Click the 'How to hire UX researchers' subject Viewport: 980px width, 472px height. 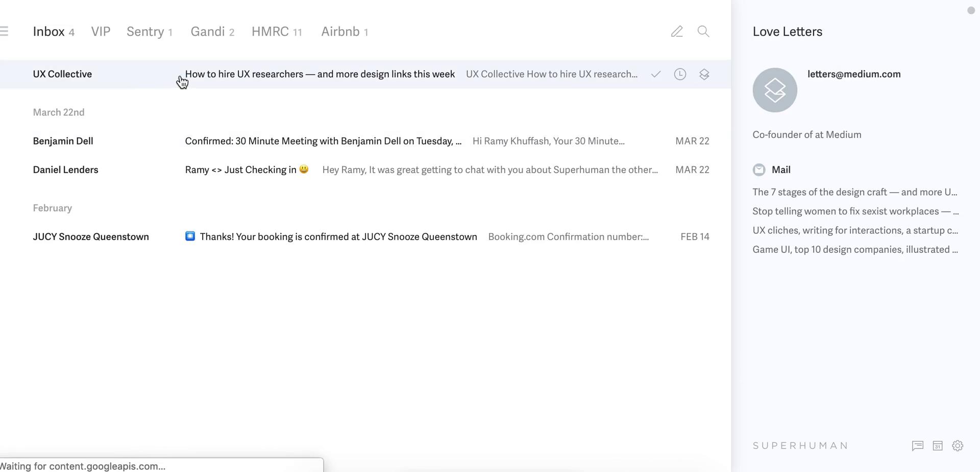[320, 74]
